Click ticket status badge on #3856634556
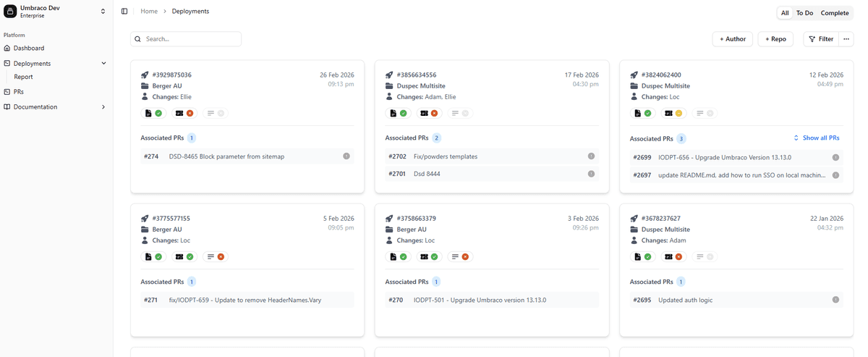Image resolution: width=868 pixels, height=357 pixels. [429, 113]
